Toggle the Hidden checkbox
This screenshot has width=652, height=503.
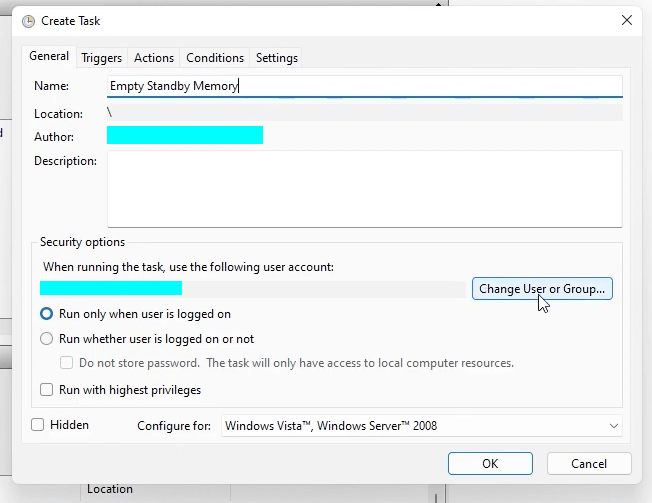point(38,425)
